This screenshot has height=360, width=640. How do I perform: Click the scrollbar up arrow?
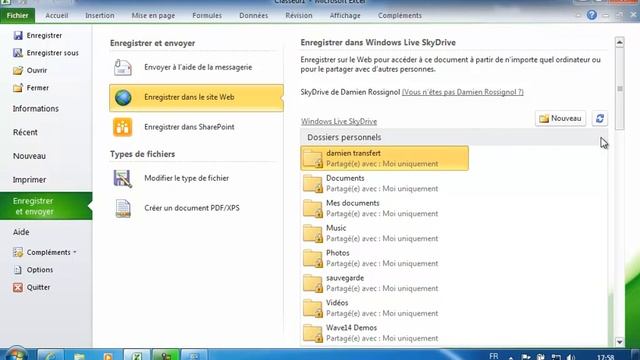pos(620,42)
